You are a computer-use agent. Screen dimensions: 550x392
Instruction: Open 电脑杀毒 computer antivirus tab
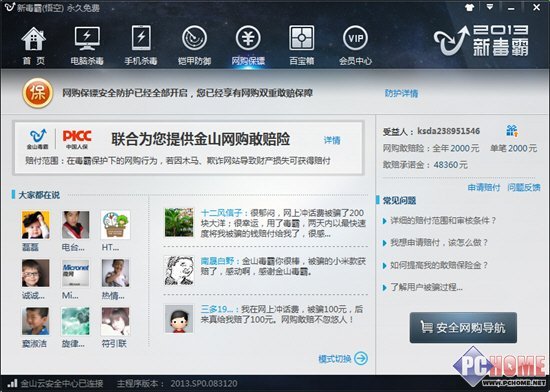point(87,46)
